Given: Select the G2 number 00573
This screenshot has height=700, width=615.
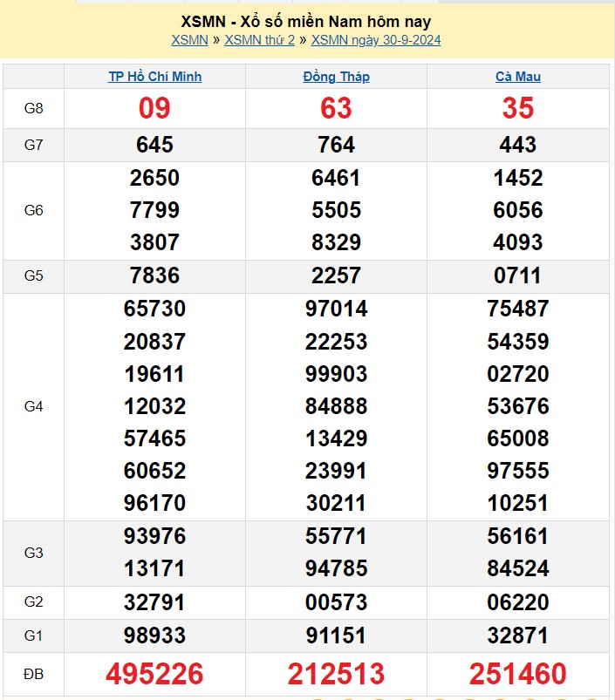Looking at the screenshot, I should [336, 602].
